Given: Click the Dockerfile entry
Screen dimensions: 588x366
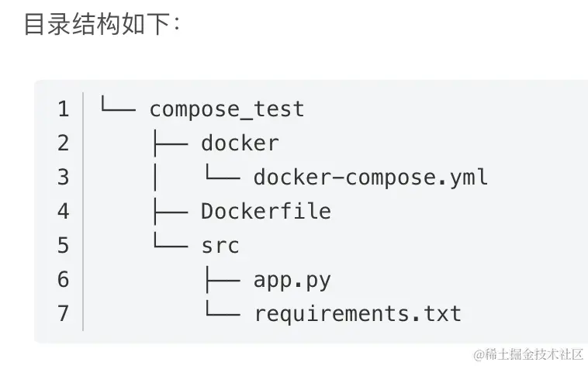Looking at the screenshot, I should (x=265, y=212).
